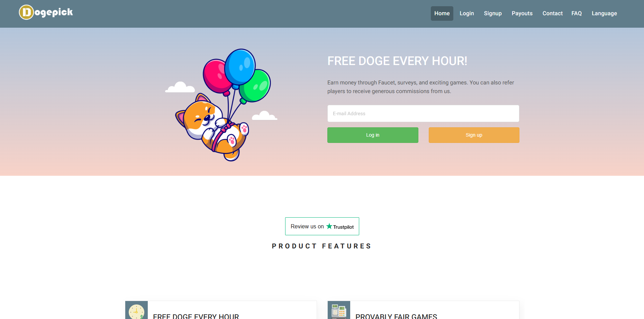Open the Provably Fair Games feature card

[423, 310]
